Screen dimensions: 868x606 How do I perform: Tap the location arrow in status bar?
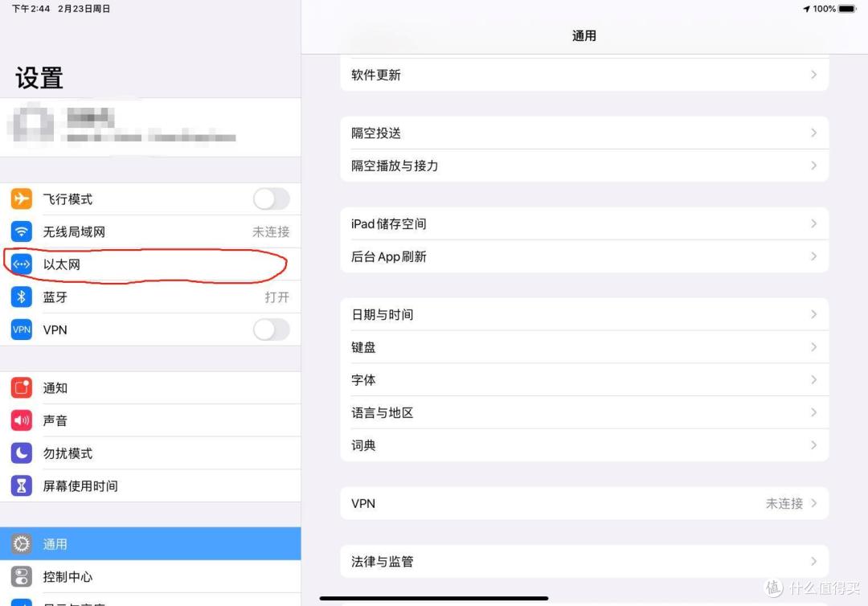[x=807, y=9]
